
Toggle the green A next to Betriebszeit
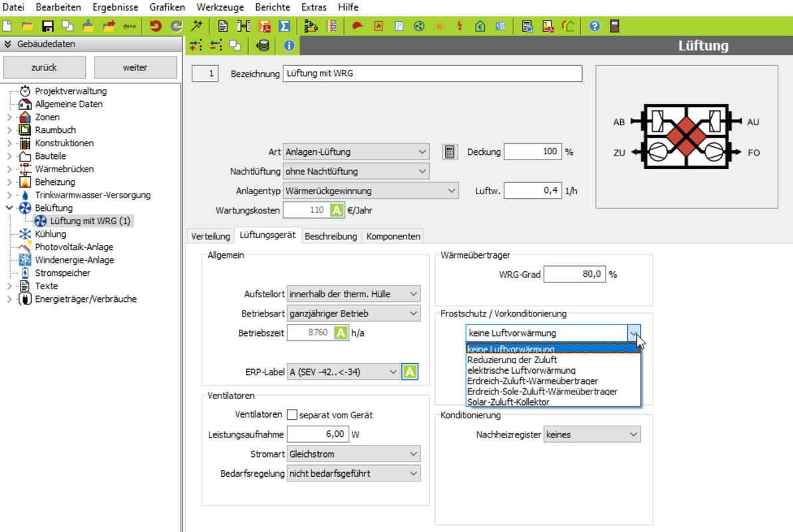(x=341, y=332)
